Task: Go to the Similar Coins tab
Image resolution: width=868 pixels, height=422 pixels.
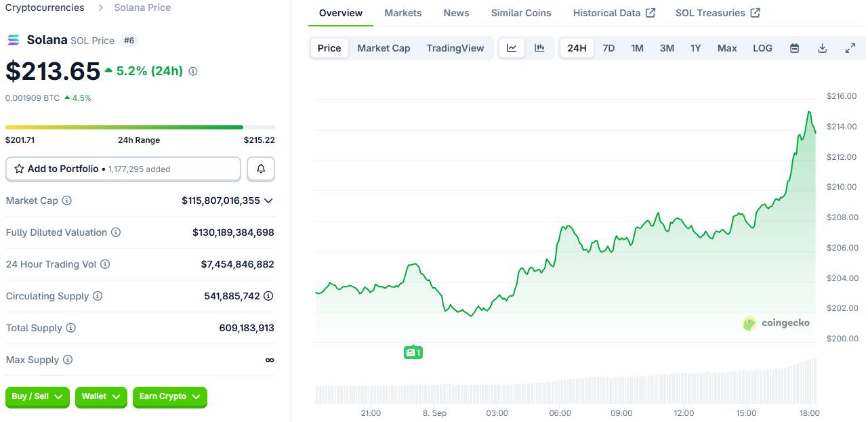Action: coord(520,13)
